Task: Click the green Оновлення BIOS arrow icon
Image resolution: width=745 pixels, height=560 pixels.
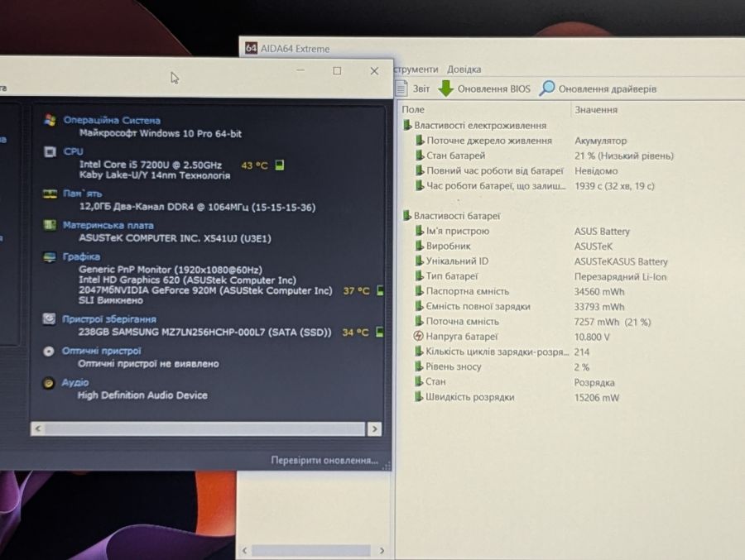Action: tap(445, 89)
